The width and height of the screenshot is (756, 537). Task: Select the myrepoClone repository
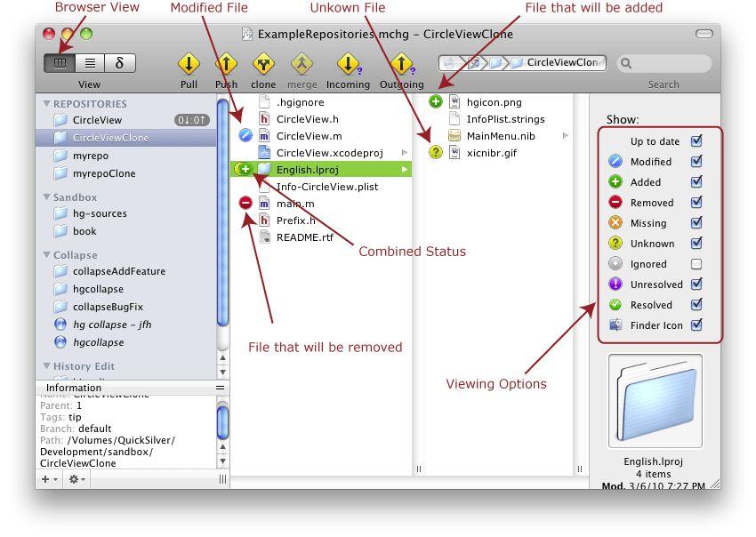pyautogui.click(x=103, y=173)
